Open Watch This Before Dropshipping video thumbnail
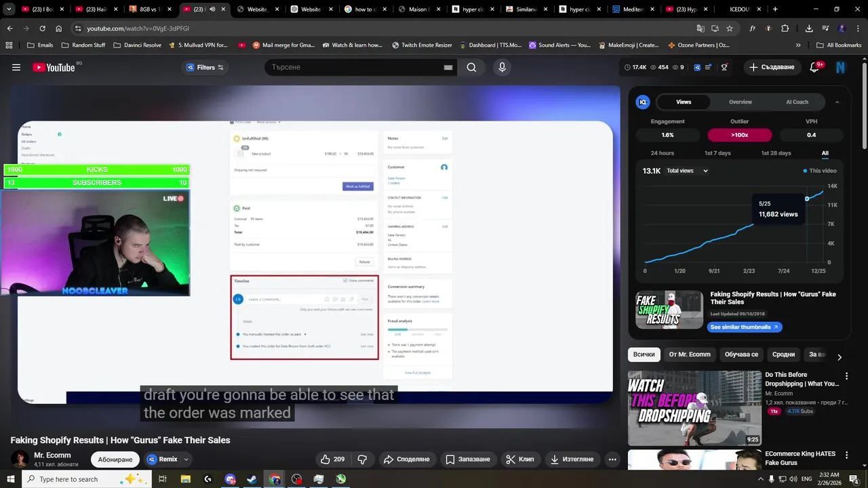Image resolution: width=868 pixels, height=488 pixels. click(694, 408)
